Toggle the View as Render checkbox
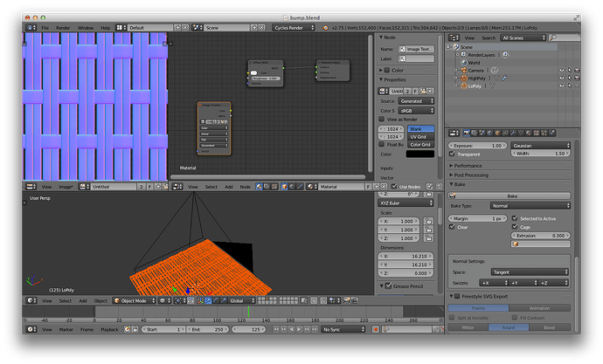 click(x=382, y=119)
